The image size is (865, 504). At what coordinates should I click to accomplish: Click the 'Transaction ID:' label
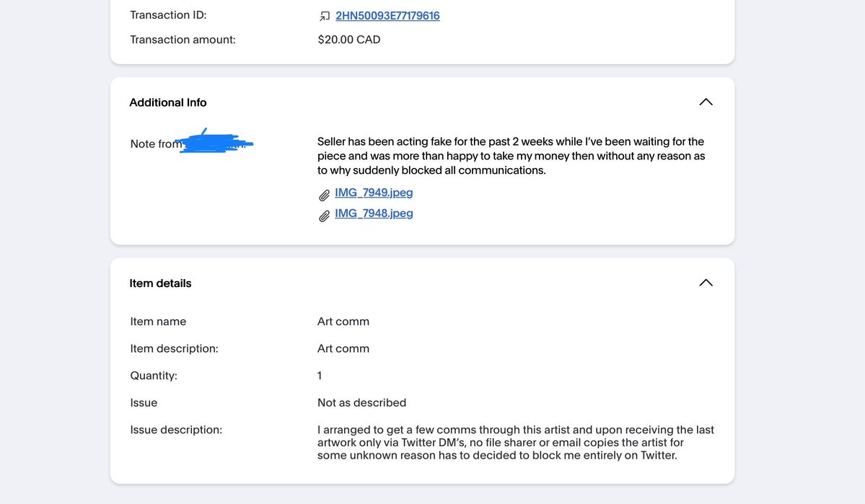(x=168, y=15)
